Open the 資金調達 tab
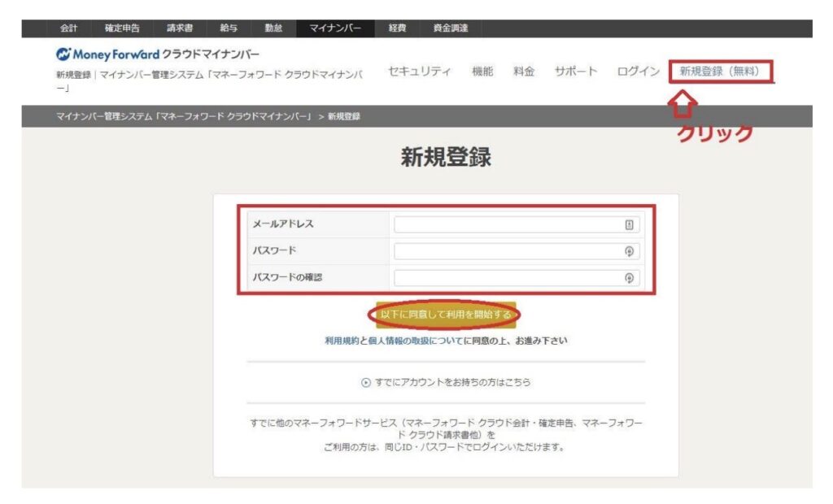Image resolution: width=833 pixels, height=504 pixels. [451, 28]
